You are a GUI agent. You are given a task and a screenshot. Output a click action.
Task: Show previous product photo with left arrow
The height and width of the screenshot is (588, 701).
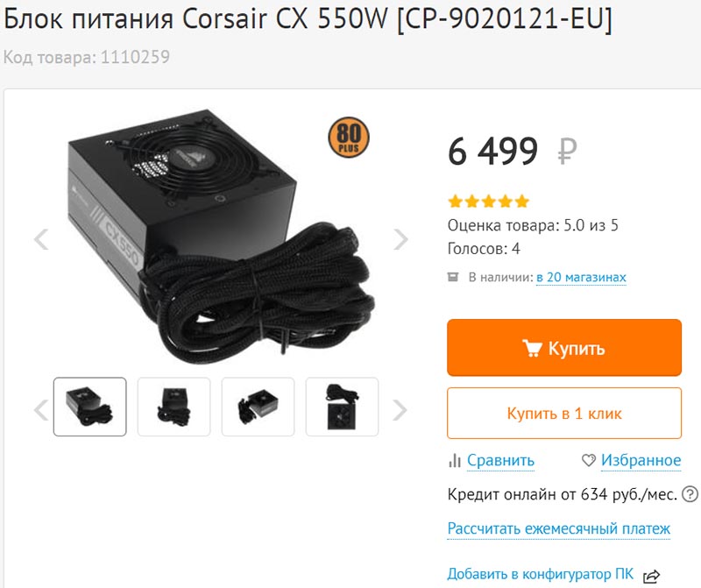(x=41, y=239)
